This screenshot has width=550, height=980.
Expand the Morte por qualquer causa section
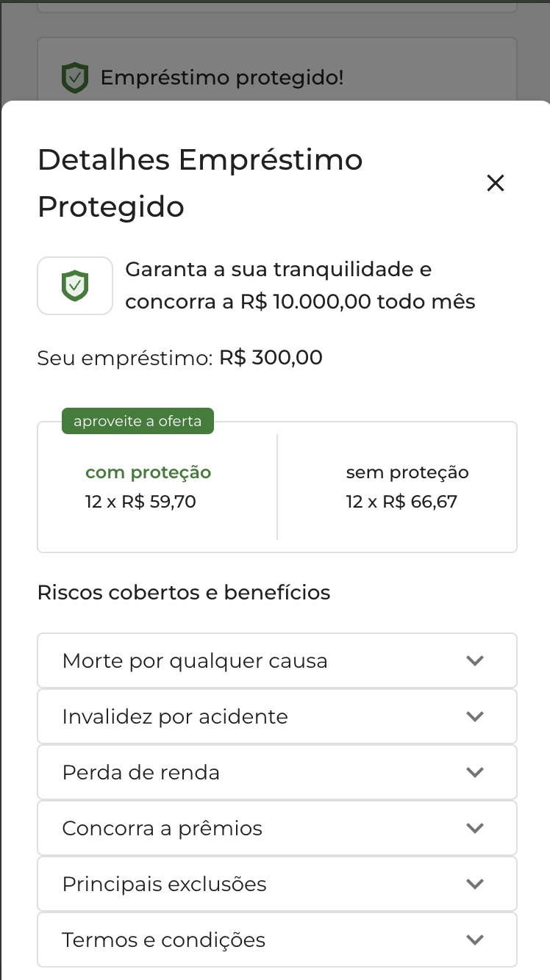[x=276, y=660]
